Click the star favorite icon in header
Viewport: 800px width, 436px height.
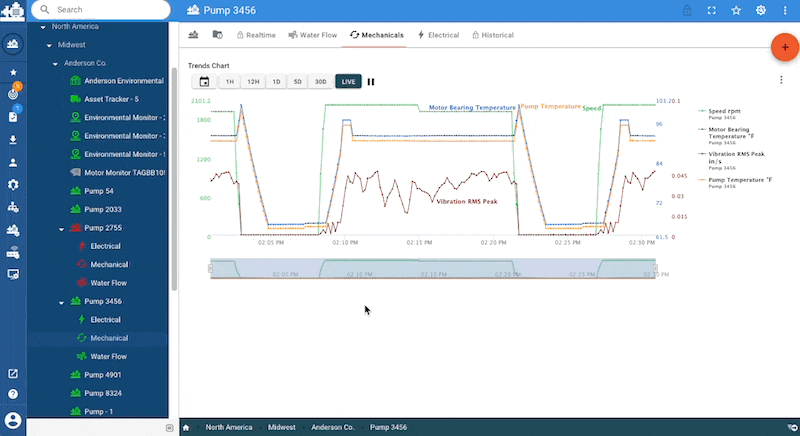736,11
